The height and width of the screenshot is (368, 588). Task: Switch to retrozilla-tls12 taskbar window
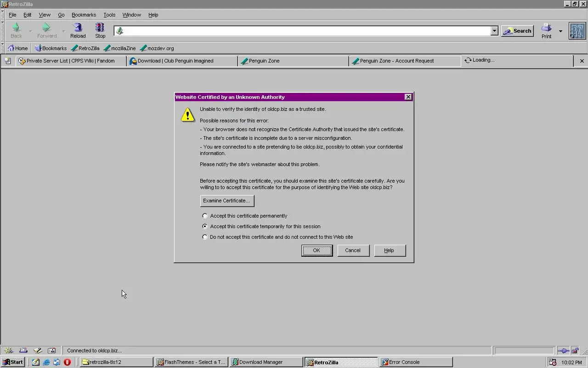point(117,362)
